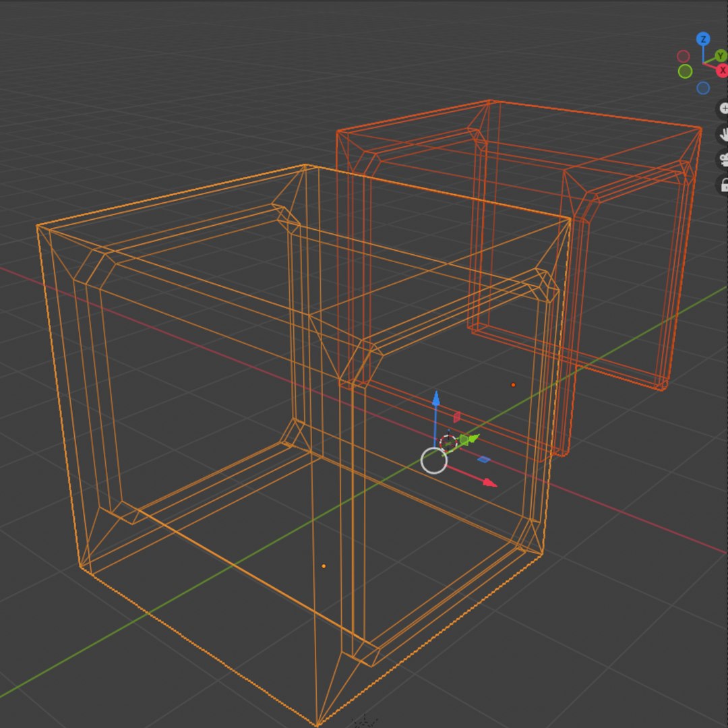Click the green Y arrow of move gizmo

[x=473, y=438]
